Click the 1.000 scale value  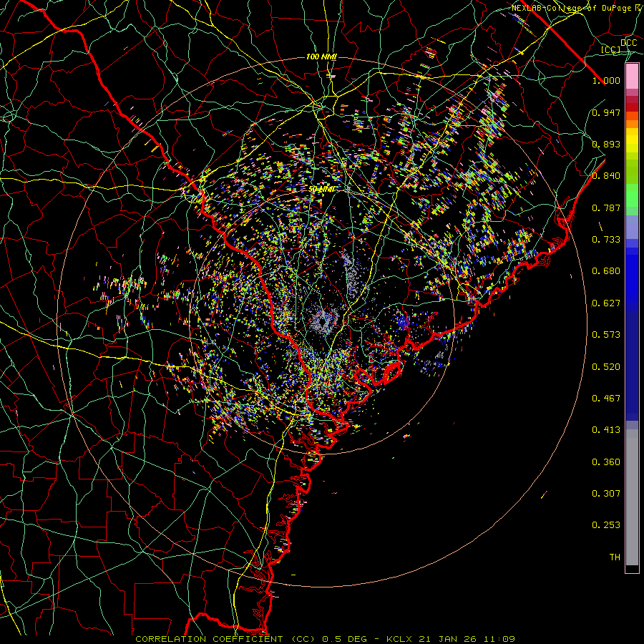(606, 80)
